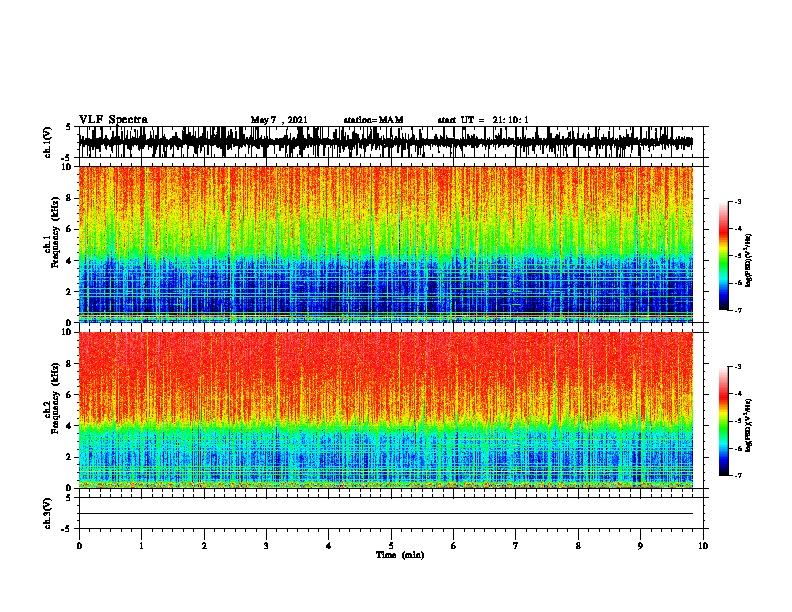The width and height of the screenshot is (792, 612).
Task: Click the ch.2 color bar log(PSD) unit label
Action: coord(749,426)
